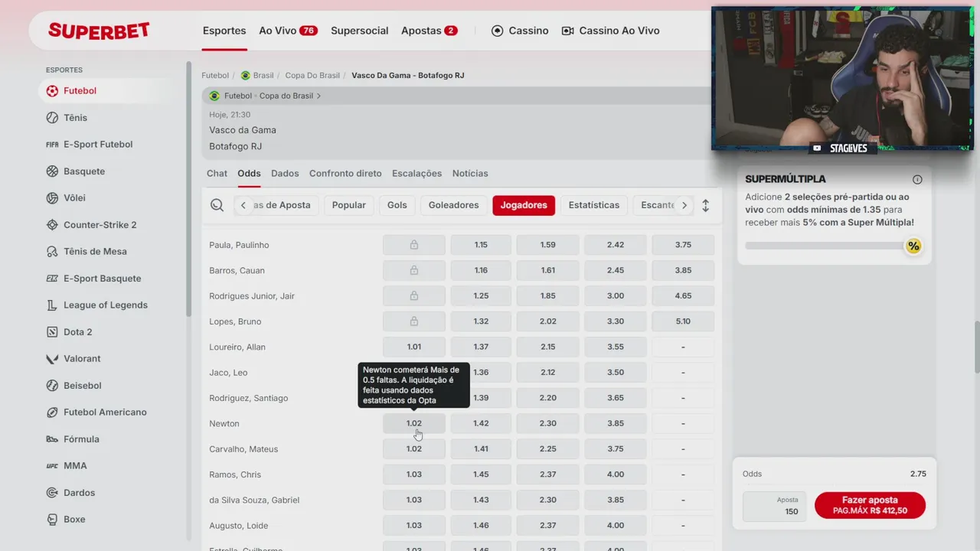Open the Apostas section with badge
980x551 pixels.
tap(430, 31)
